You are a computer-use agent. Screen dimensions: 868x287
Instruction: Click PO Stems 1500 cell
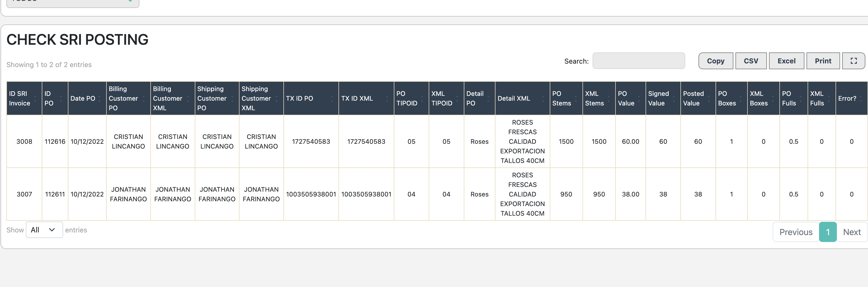click(566, 141)
